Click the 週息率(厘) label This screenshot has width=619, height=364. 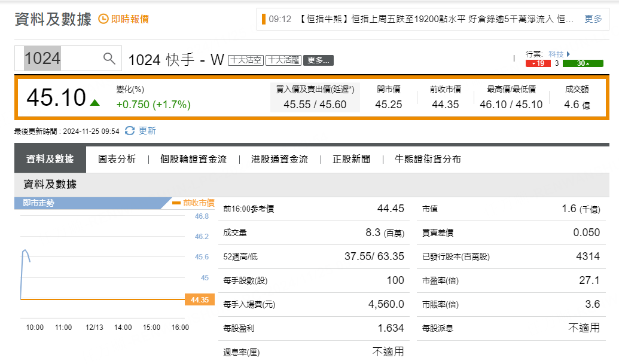(x=241, y=352)
